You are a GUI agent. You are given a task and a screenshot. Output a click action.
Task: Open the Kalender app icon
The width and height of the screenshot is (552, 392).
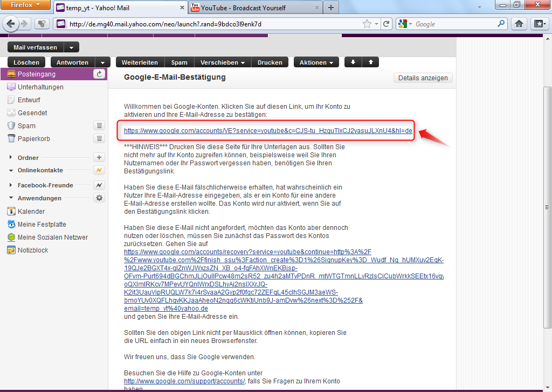click(x=11, y=211)
